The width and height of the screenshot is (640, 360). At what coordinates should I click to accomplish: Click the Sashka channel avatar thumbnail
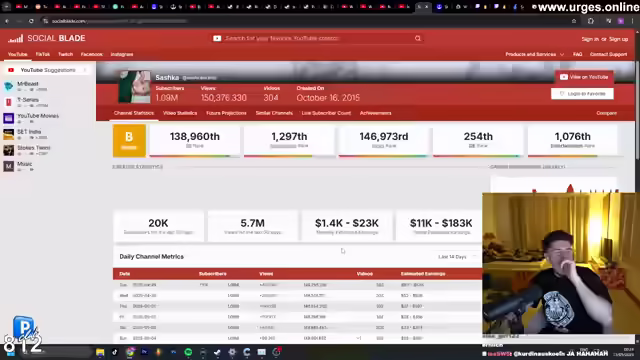coord(134,87)
